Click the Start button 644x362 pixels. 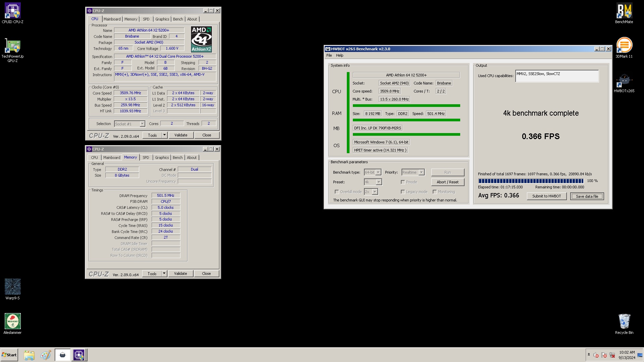point(9,355)
